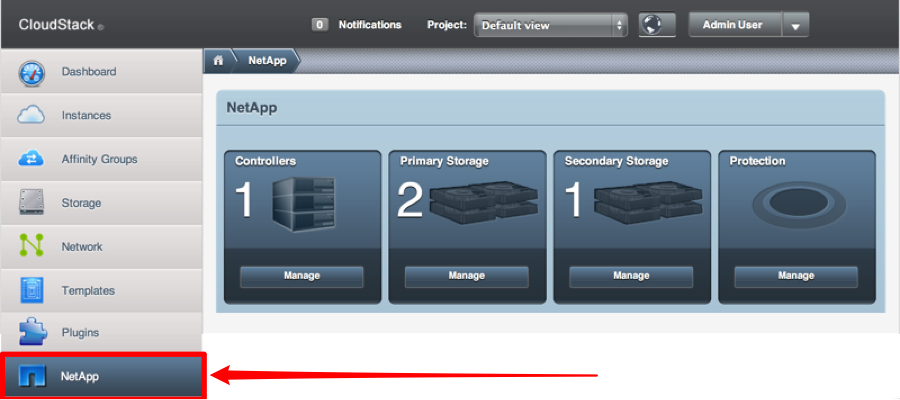This screenshot has height=400, width=900.
Task: Open Notifications
Action: coord(370,25)
